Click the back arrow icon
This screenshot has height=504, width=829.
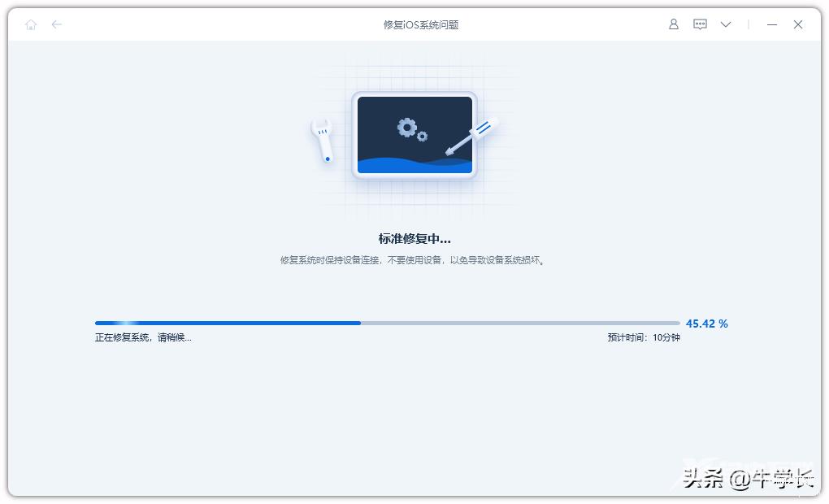pyautogui.click(x=57, y=24)
